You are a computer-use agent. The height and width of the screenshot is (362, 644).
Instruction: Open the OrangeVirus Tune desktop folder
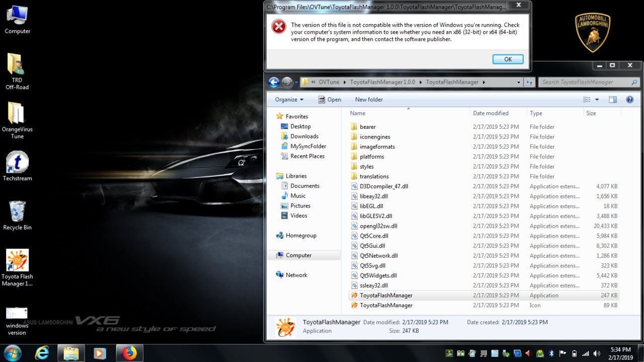[x=17, y=120]
